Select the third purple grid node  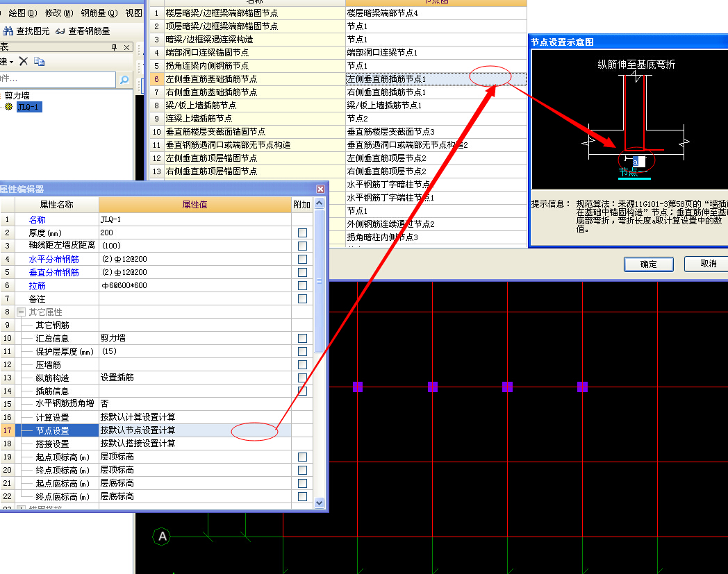(508, 387)
